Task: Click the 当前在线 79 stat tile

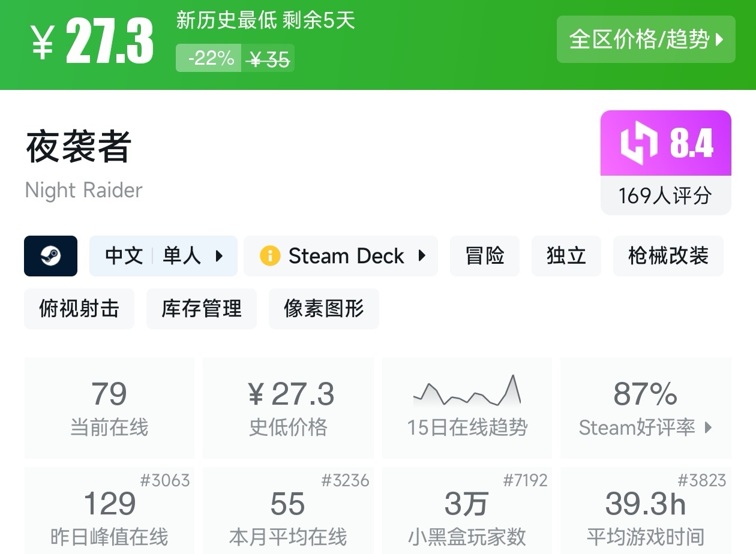Action: pos(109,408)
